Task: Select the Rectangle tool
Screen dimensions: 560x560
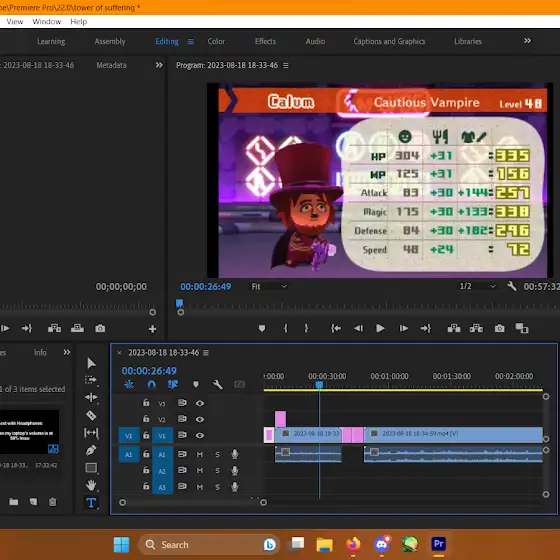Action: [x=91, y=468]
